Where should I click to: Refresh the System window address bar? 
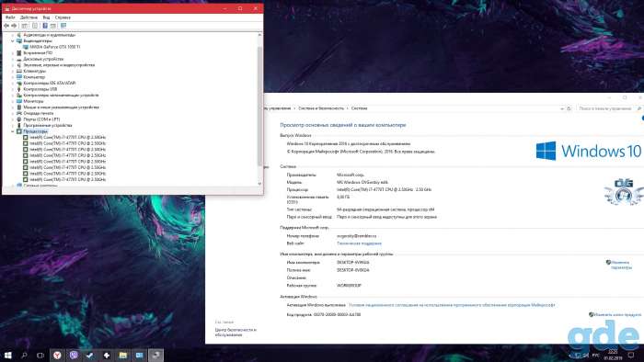(569, 108)
